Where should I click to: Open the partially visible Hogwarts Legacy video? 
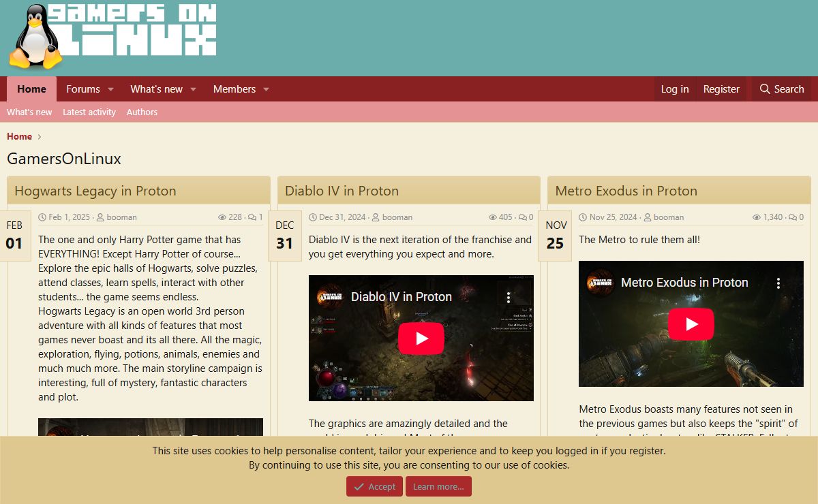click(x=151, y=427)
